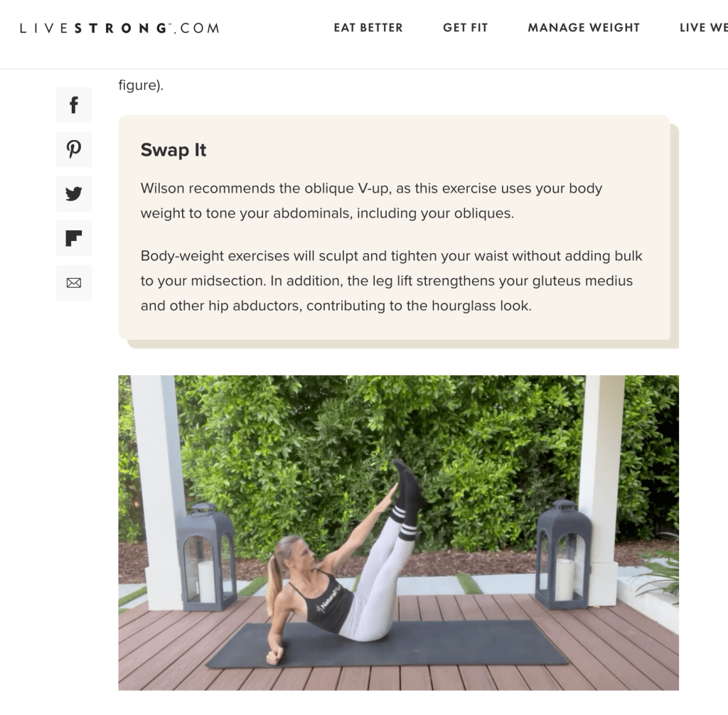Click the paragraph starting with Wilson recommends

point(371,200)
